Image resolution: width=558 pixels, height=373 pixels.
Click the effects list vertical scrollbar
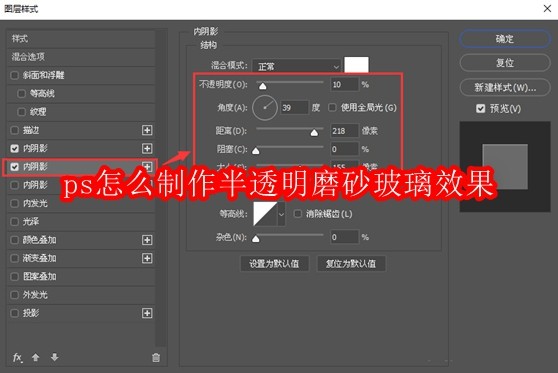161,188
